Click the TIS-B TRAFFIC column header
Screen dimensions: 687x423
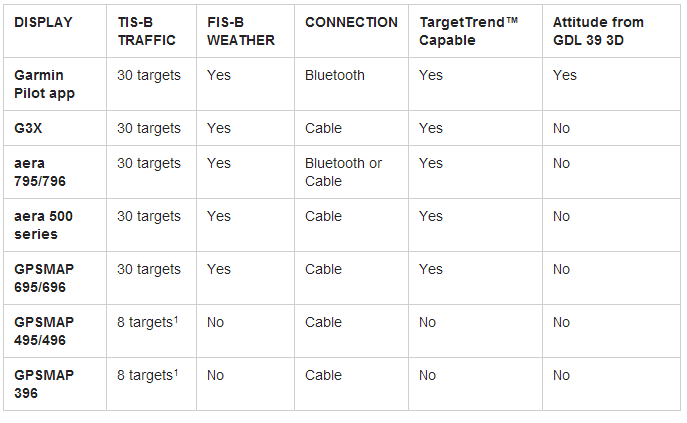146,31
